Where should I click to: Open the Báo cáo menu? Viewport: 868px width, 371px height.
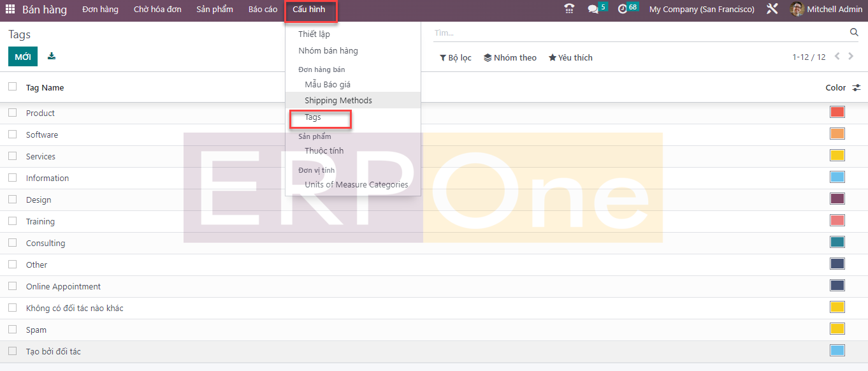click(x=263, y=10)
